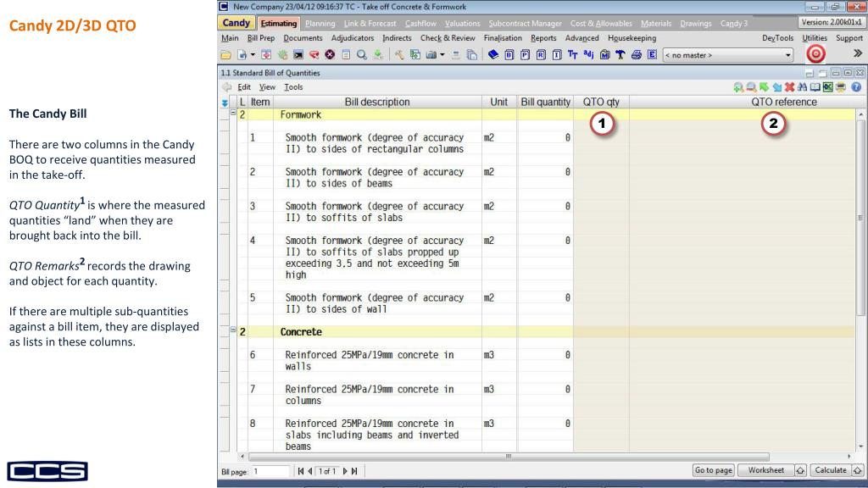Select item 3 'soffits of slabs' description
Image resolution: width=868 pixels, height=488 pixels.
(374, 212)
